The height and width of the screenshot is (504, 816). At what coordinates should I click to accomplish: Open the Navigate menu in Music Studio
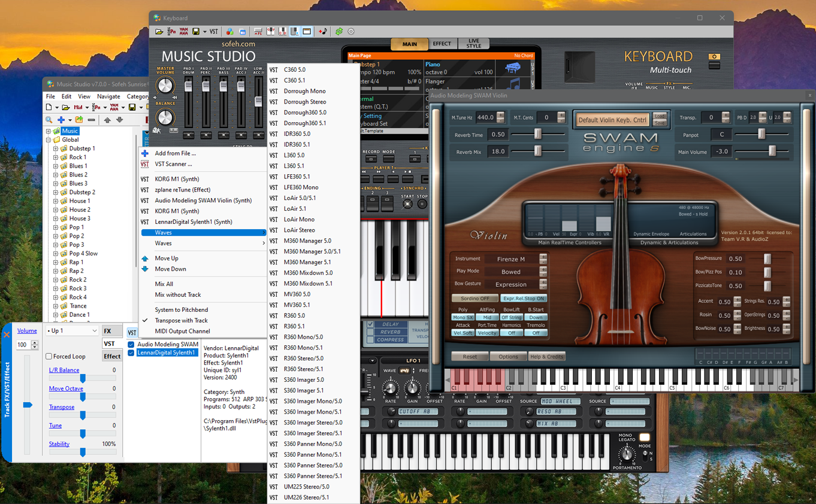[x=108, y=96]
